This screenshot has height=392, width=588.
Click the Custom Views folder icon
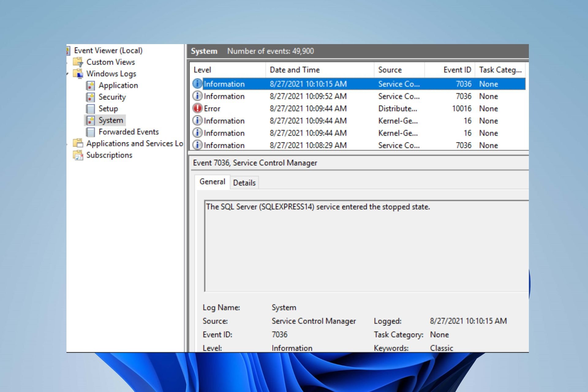click(x=78, y=62)
